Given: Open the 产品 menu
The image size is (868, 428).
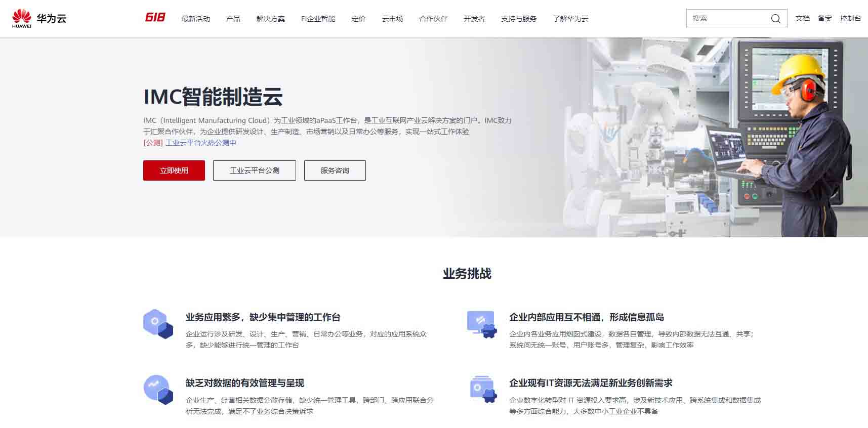Looking at the screenshot, I should click(233, 19).
